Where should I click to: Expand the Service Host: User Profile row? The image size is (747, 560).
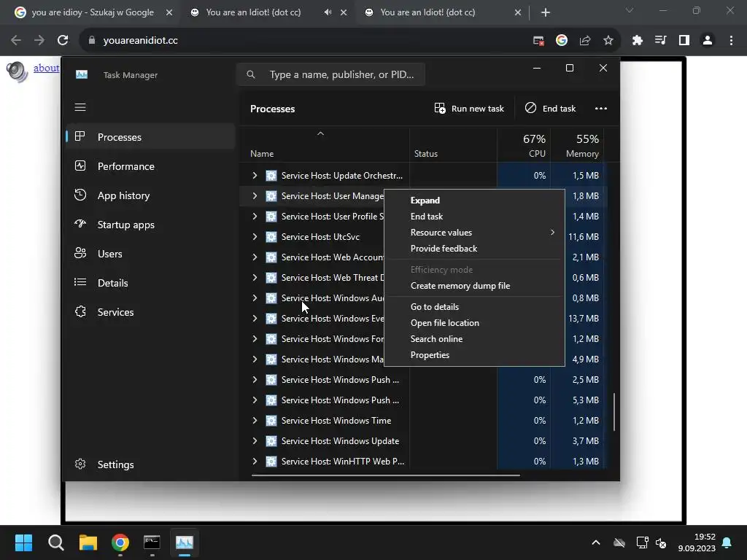click(255, 217)
